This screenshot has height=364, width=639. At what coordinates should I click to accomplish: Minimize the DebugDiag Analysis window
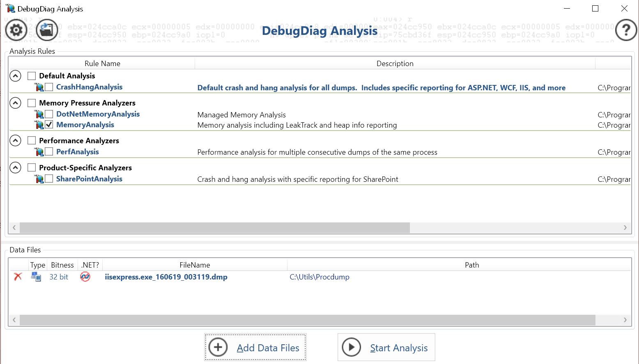pyautogui.click(x=567, y=9)
